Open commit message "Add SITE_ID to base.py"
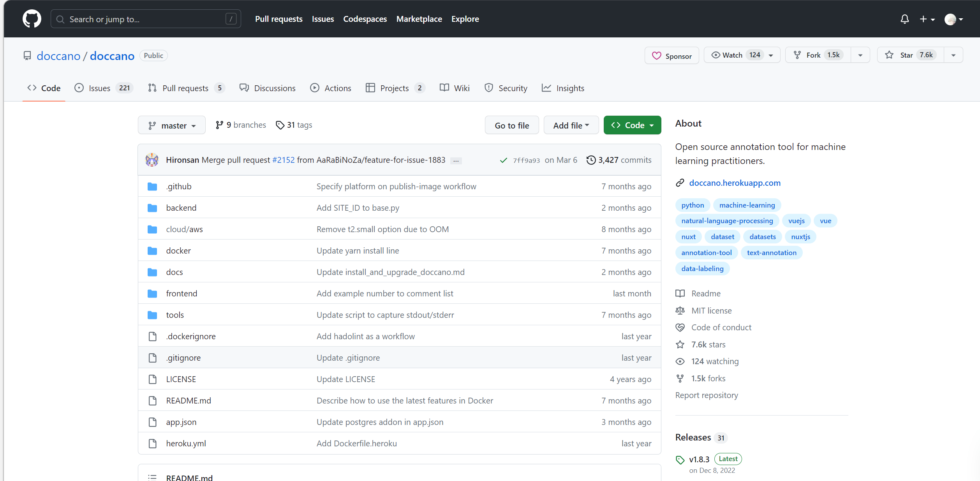 (x=358, y=208)
